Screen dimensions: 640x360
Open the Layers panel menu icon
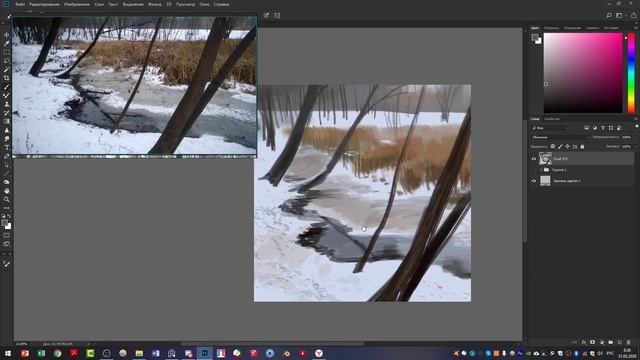tap(636, 119)
